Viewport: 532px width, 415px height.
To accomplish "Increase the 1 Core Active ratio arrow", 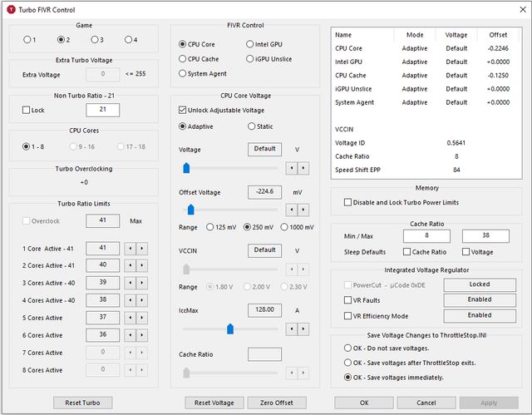I will 143,248.
